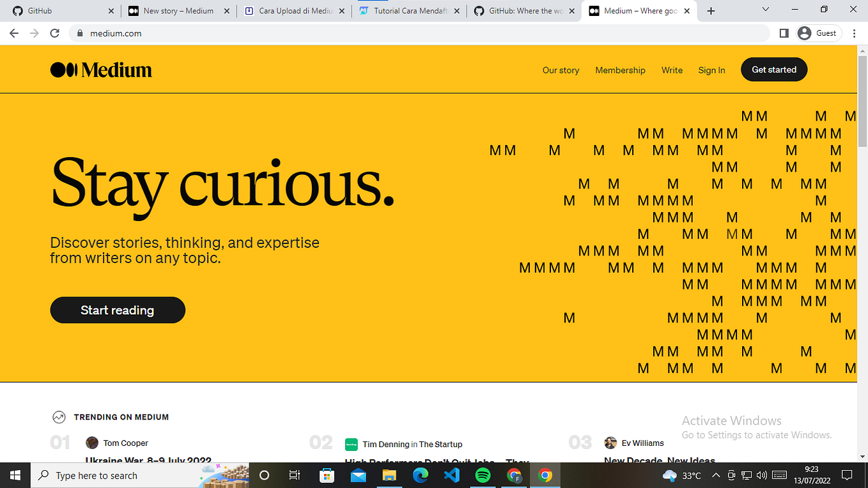
Task: Close the Tutorial Cara Mendaftar tab
Action: (456, 11)
